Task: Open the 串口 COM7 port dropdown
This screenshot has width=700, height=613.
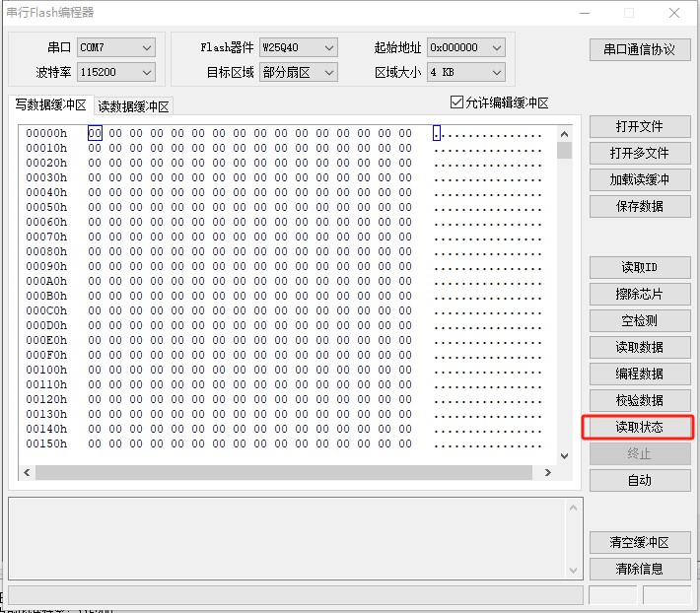Action: point(116,47)
